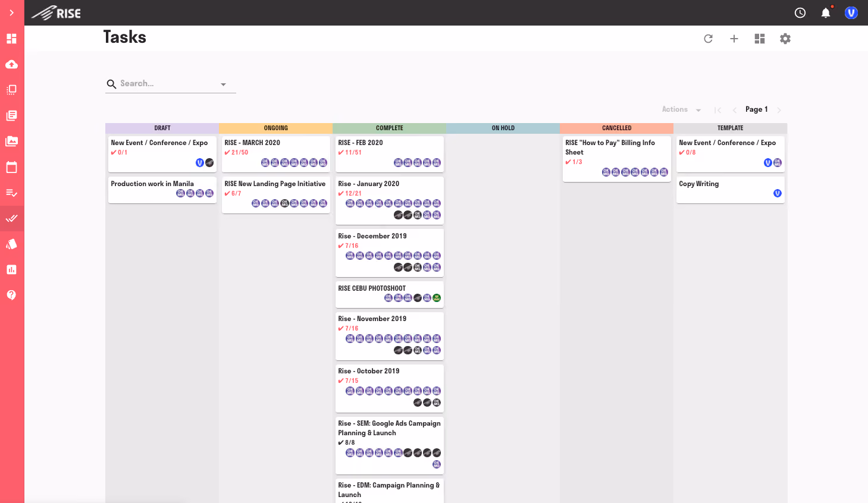Select the double-check Tasks sidebar icon
The image size is (868, 503).
coord(11,218)
